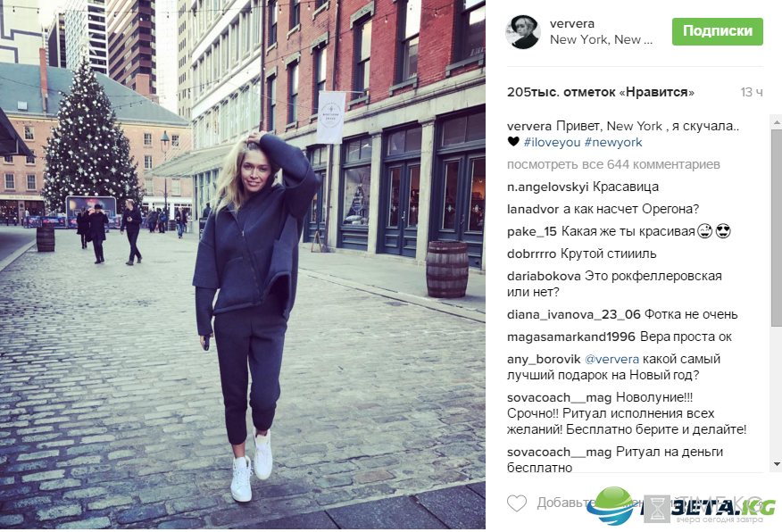Open the @ververa mention in comment
The width and height of the screenshot is (782, 532).
click(611, 359)
